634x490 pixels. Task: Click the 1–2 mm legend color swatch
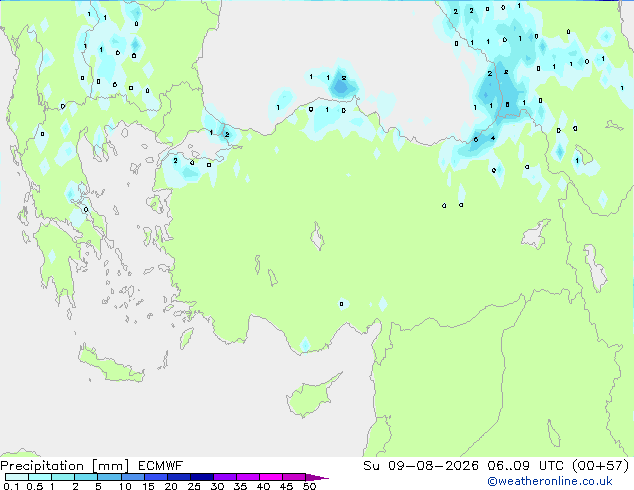coord(63,477)
